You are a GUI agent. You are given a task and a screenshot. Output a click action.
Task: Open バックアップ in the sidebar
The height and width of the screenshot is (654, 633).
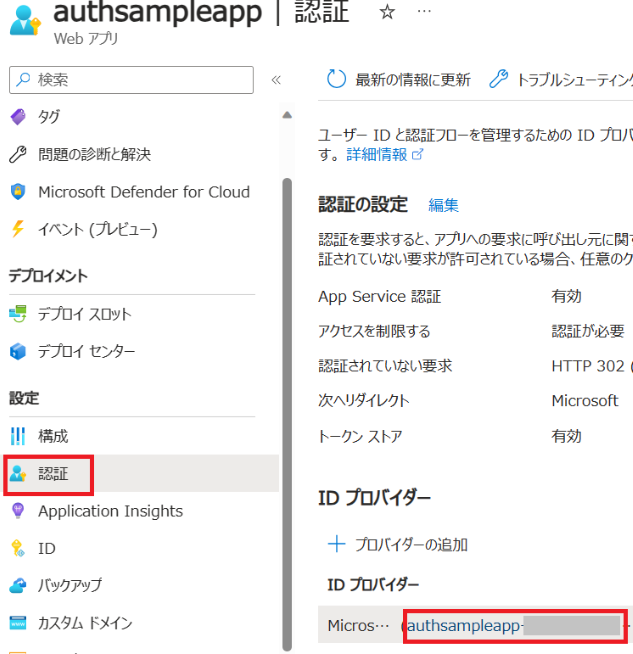point(69,585)
